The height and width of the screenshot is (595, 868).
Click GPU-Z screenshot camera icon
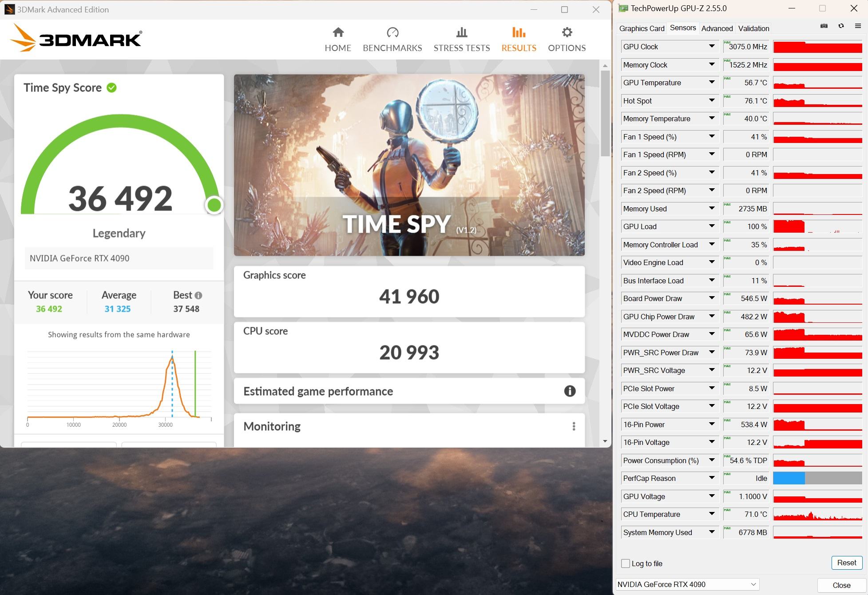tap(824, 26)
